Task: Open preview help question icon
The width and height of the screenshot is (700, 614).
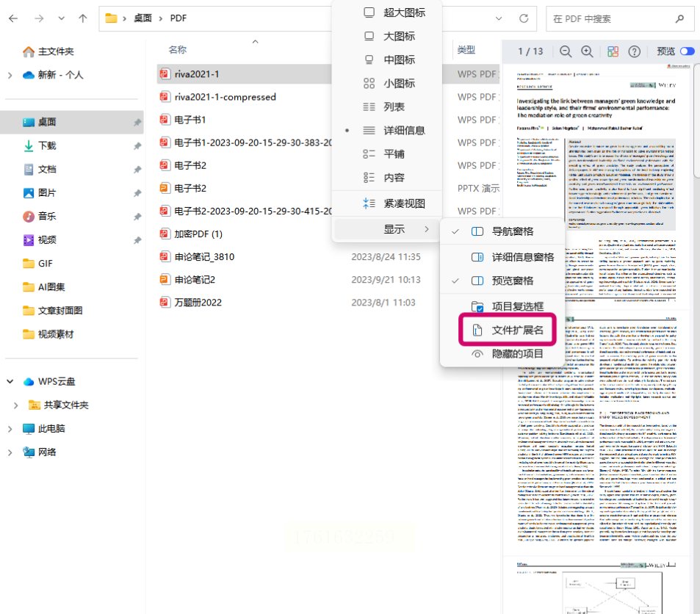Action: pos(635,52)
